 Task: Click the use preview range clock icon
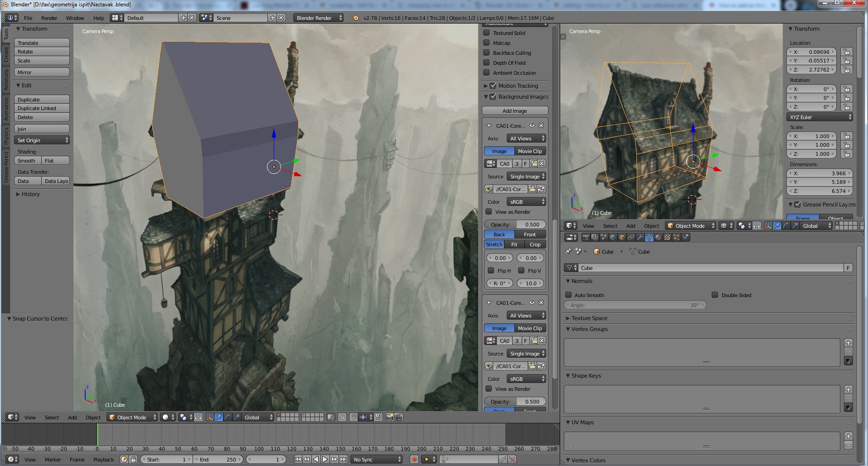point(124,459)
